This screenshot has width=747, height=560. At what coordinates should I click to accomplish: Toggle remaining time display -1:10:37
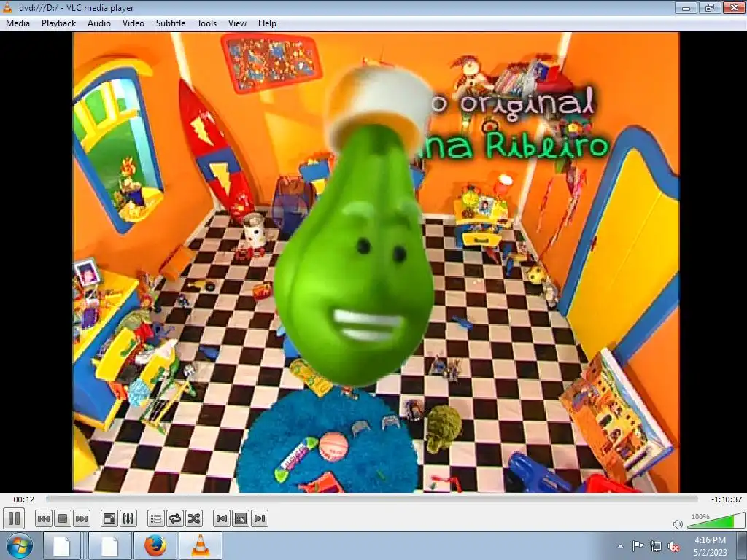coord(726,499)
